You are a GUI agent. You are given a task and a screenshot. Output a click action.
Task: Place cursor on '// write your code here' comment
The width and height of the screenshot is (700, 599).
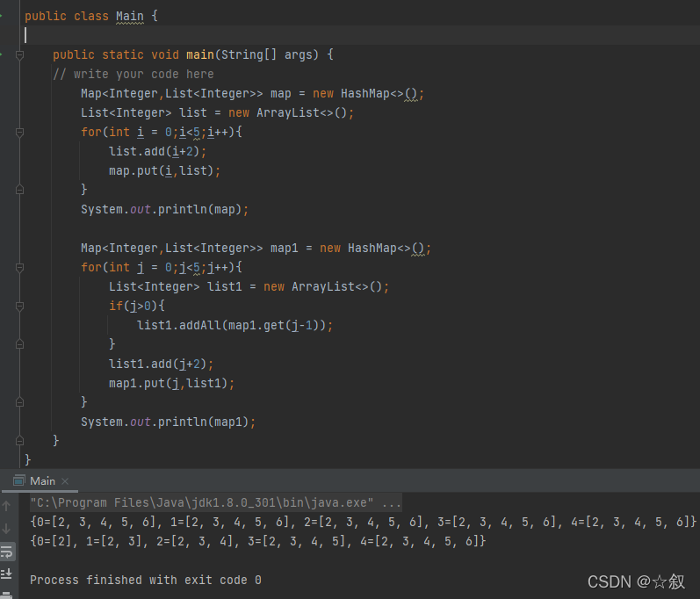[134, 74]
